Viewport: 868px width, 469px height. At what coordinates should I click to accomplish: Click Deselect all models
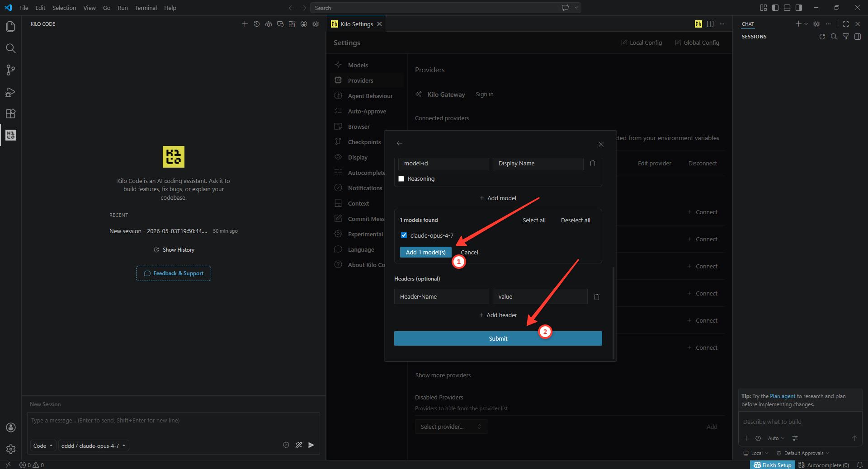pos(576,220)
